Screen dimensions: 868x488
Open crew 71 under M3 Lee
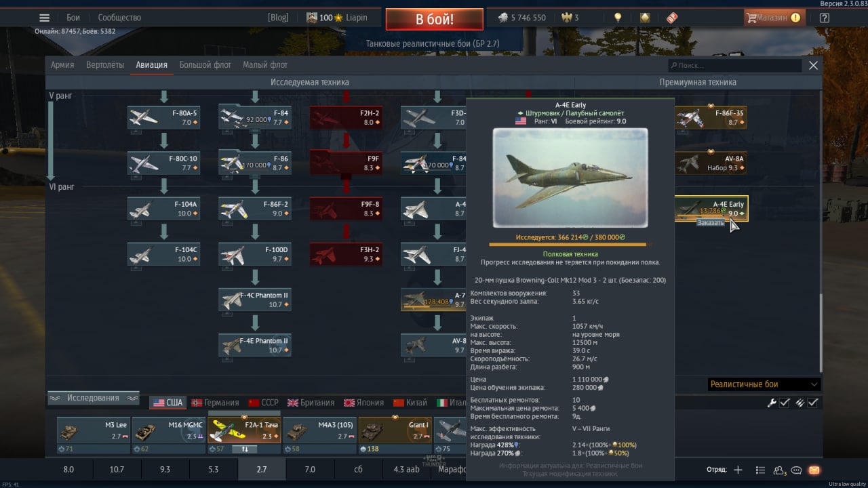click(x=66, y=449)
